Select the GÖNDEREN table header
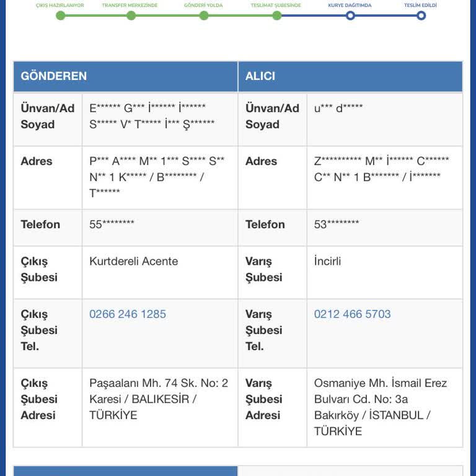The height and width of the screenshot is (476, 476). pyautogui.click(x=125, y=76)
